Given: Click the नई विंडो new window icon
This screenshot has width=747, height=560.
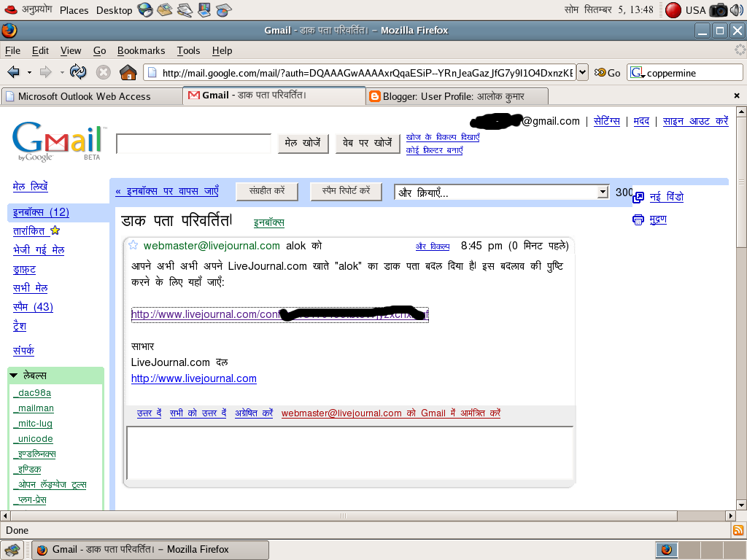Looking at the screenshot, I should click(x=638, y=197).
